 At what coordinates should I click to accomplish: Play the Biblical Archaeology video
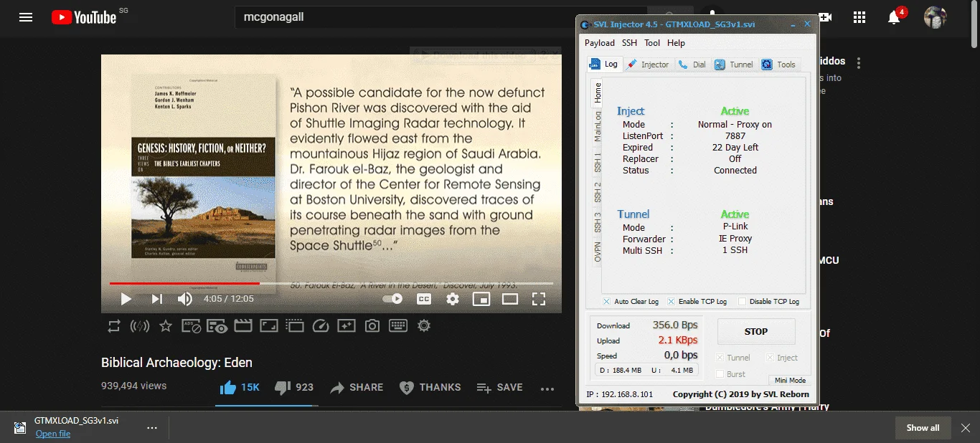(126, 299)
